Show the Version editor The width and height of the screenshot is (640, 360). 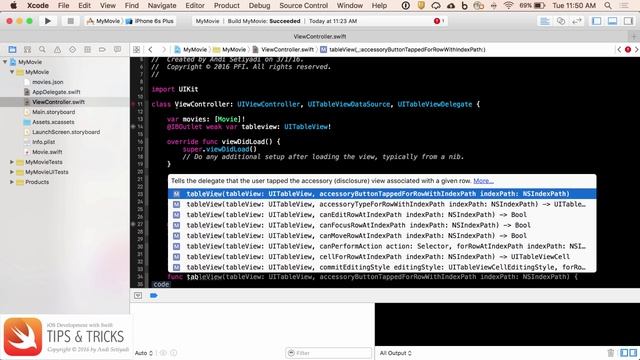pyautogui.click(x=577, y=21)
